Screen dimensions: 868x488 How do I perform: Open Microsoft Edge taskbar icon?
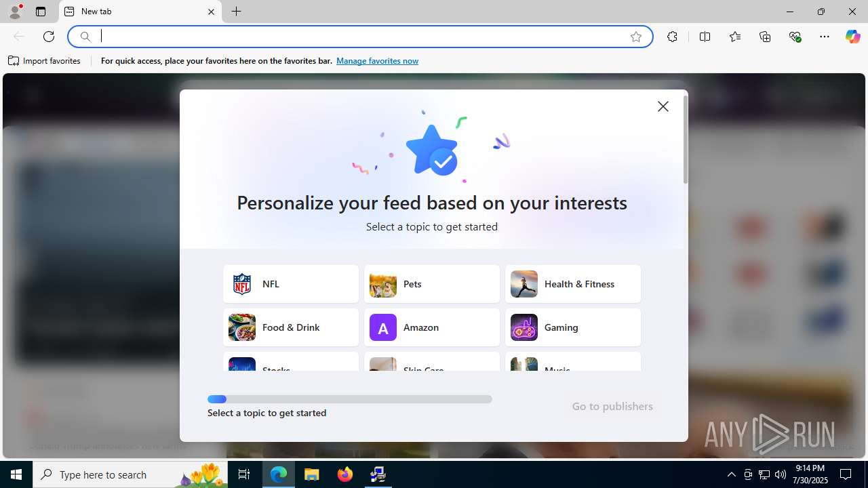(279, 474)
